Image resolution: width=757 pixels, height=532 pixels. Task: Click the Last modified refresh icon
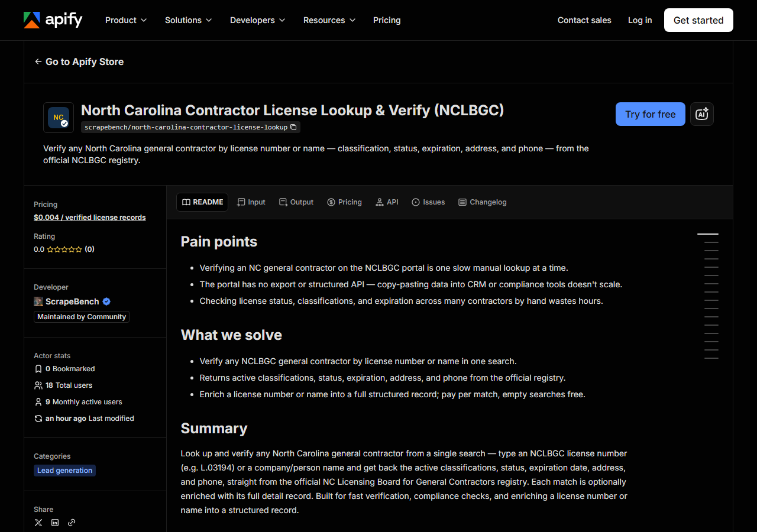click(x=38, y=419)
